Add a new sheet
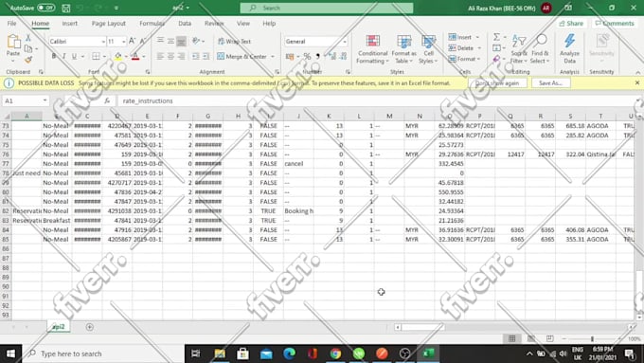The height and width of the screenshot is (363, 644). [90, 327]
